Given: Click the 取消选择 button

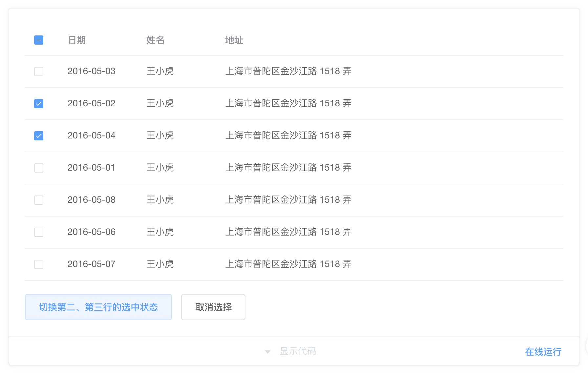Looking at the screenshot, I should 213,307.
